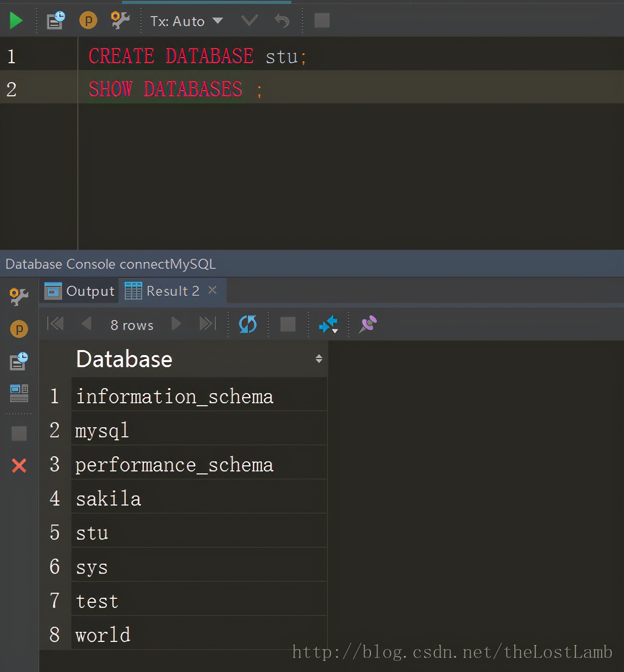This screenshot has width=624, height=672.
Task: Expand the commit options chevron
Action: point(249,21)
